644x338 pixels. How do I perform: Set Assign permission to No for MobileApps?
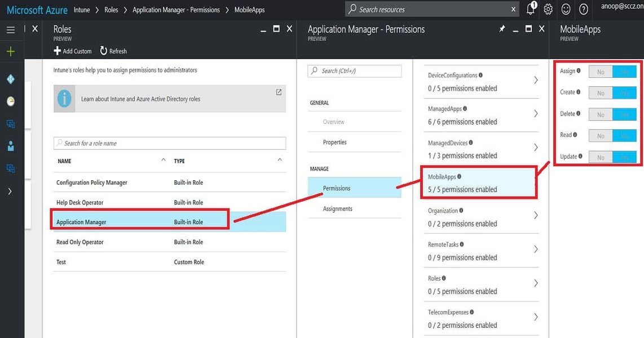point(600,71)
